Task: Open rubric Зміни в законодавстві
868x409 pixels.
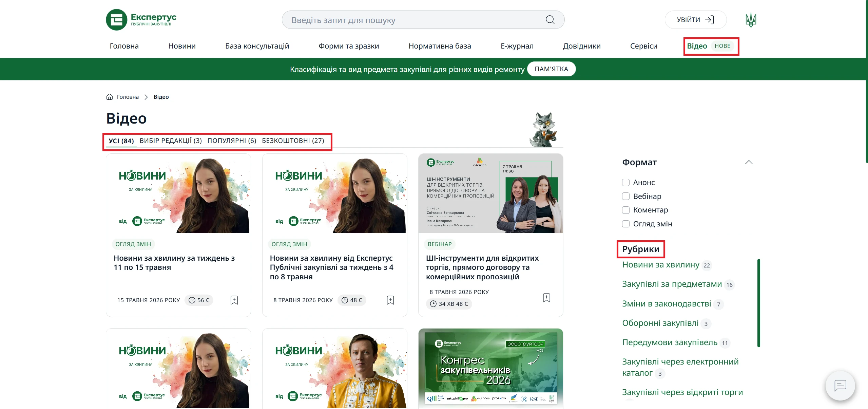Action: pos(667,304)
